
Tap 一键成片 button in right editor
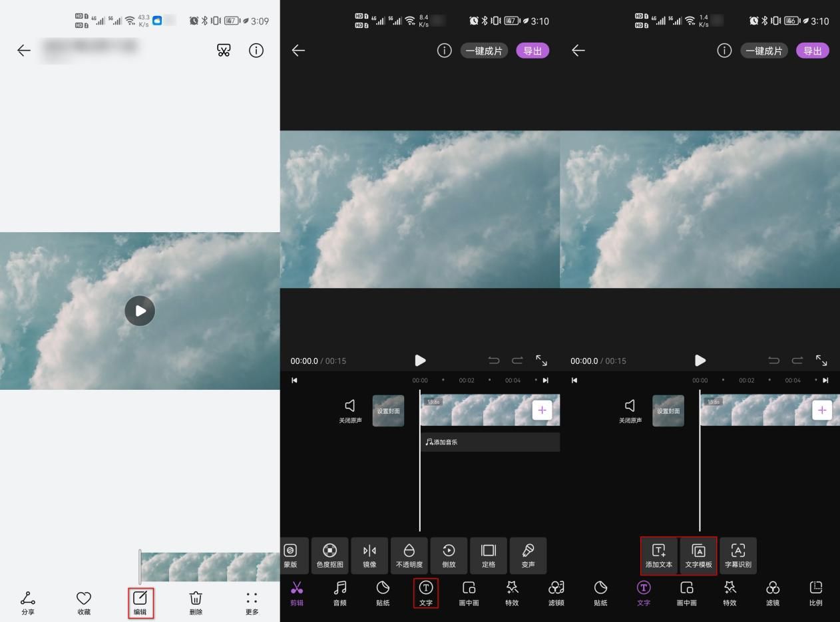click(x=764, y=51)
